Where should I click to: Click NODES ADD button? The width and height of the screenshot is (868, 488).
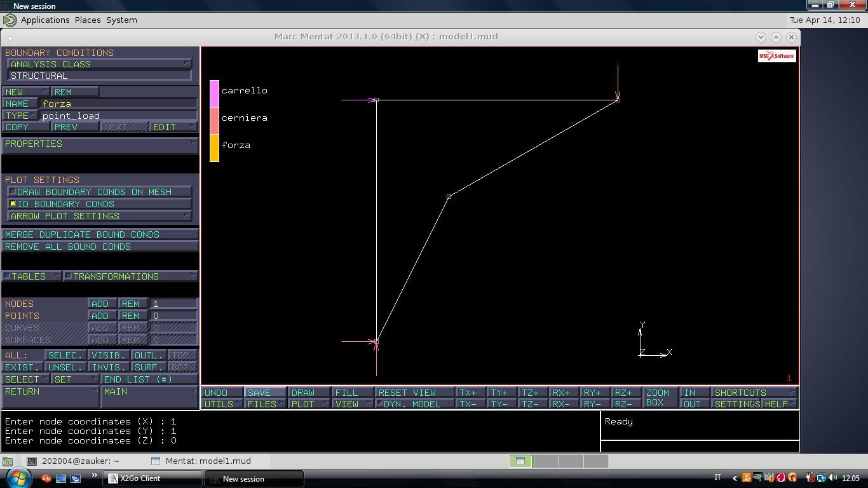coord(102,304)
